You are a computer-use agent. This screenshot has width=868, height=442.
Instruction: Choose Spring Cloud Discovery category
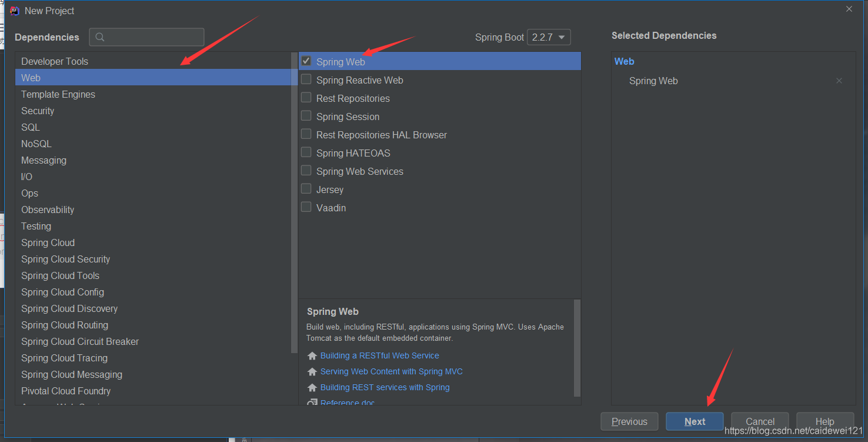pos(153,308)
